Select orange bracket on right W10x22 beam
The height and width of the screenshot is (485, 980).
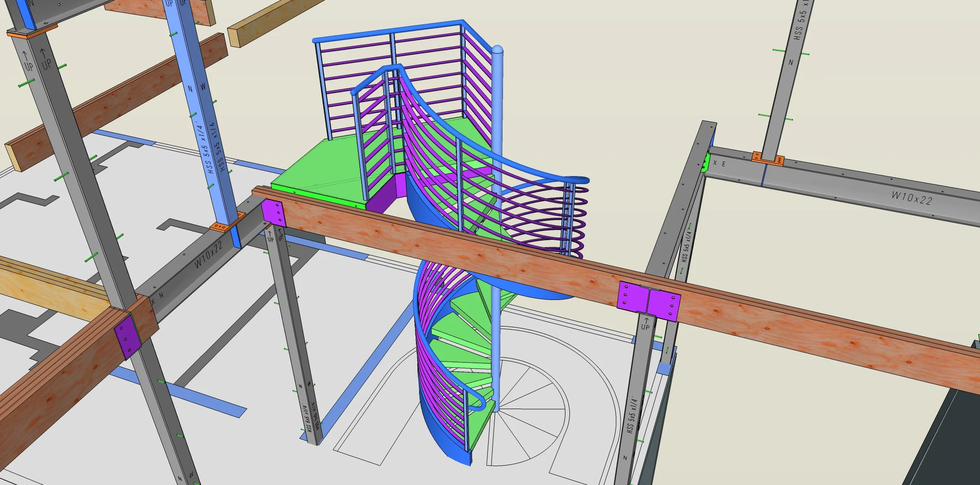tap(768, 158)
